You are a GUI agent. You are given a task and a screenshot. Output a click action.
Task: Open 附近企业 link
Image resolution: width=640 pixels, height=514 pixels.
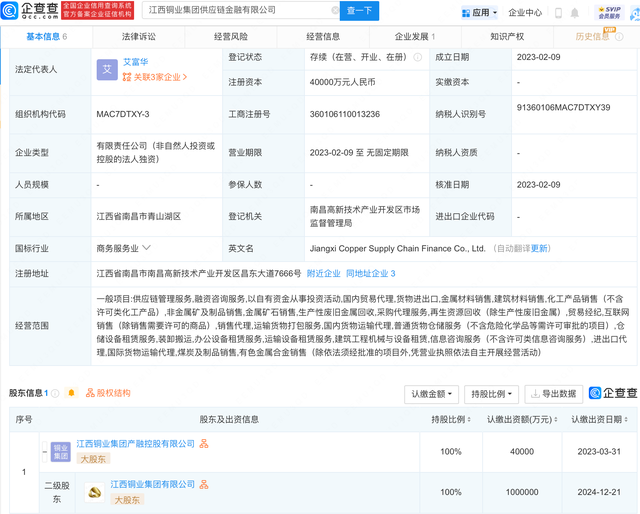324,274
